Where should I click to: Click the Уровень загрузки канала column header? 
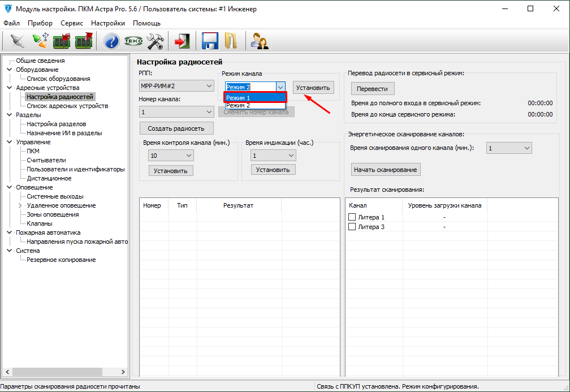444,205
